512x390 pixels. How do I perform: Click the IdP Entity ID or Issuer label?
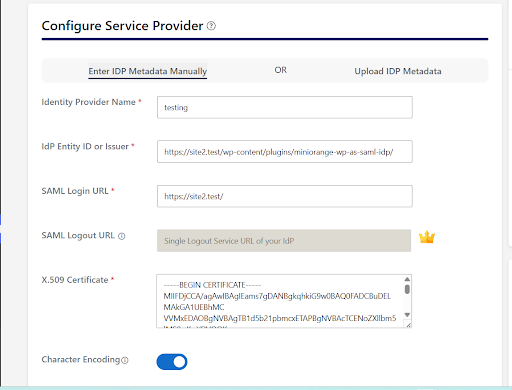click(85, 146)
